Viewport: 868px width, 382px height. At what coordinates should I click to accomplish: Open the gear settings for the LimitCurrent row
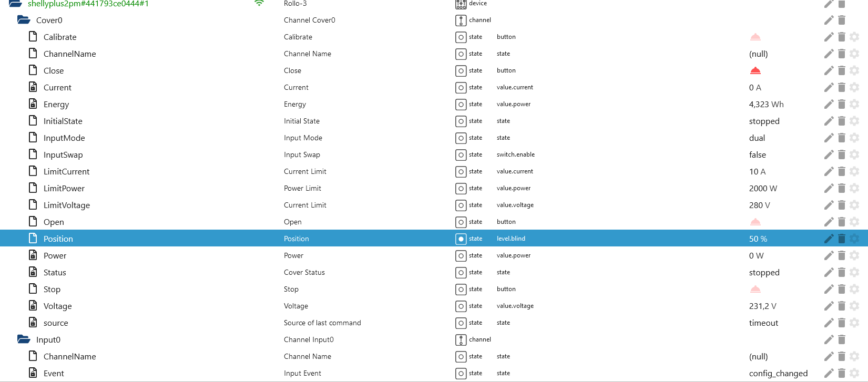point(854,171)
